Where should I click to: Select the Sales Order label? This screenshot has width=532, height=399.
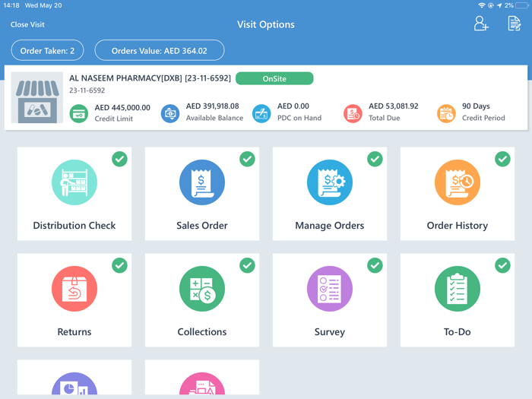(202, 225)
